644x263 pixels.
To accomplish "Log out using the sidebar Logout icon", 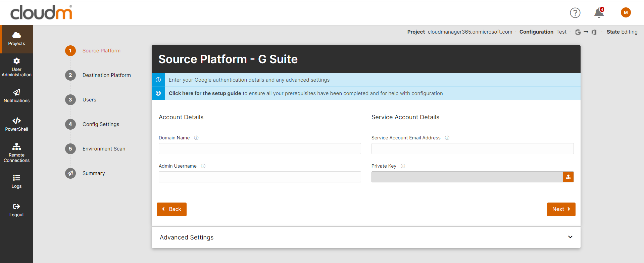I will click(x=16, y=210).
